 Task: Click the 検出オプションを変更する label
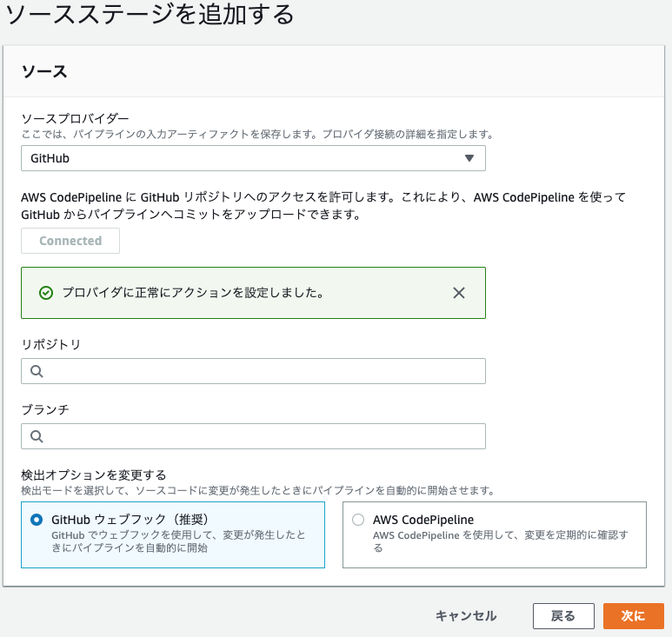click(x=93, y=474)
